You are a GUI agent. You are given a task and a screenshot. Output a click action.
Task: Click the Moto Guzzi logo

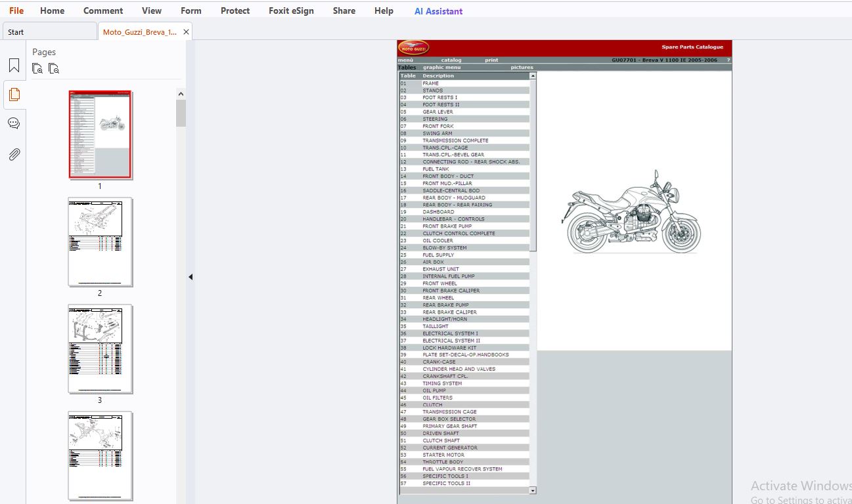(413, 48)
